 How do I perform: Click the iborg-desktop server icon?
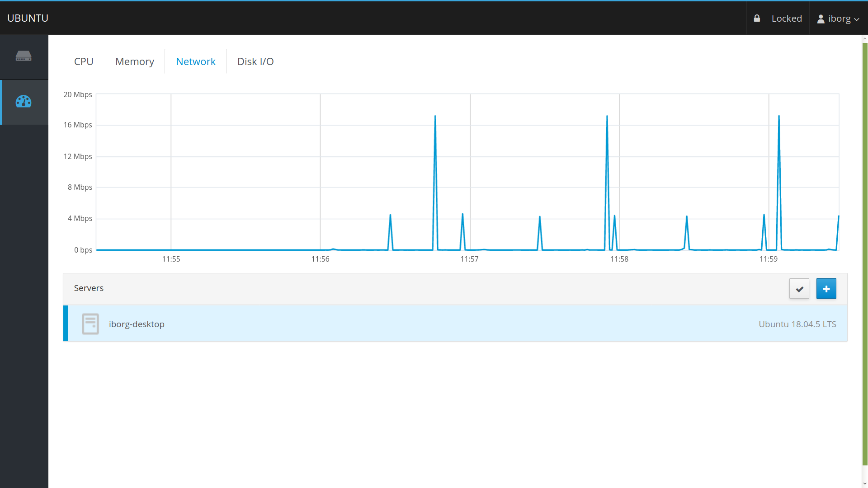tap(90, 324)
